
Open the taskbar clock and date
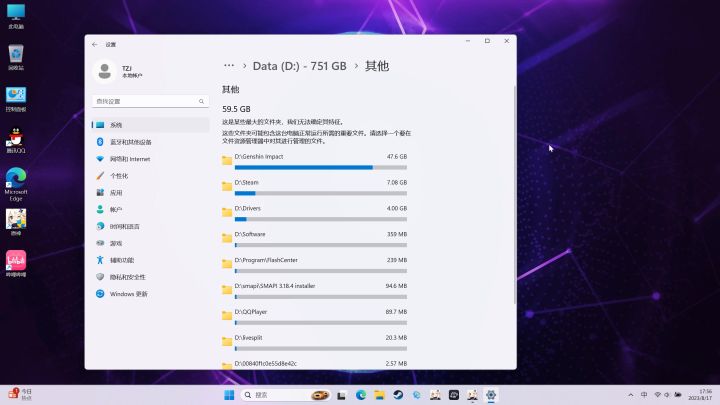click(x=700, y=395)
